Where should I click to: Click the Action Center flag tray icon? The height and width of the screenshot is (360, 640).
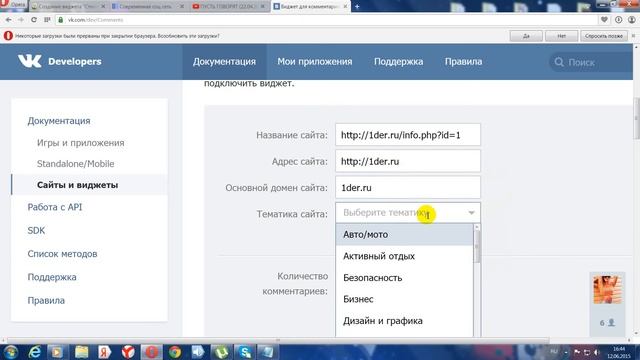[x=577, y=352]
